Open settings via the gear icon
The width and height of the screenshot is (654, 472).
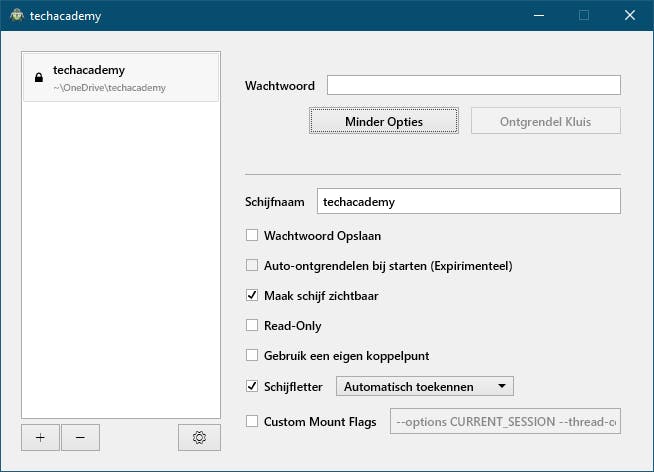tap(199, 437)
